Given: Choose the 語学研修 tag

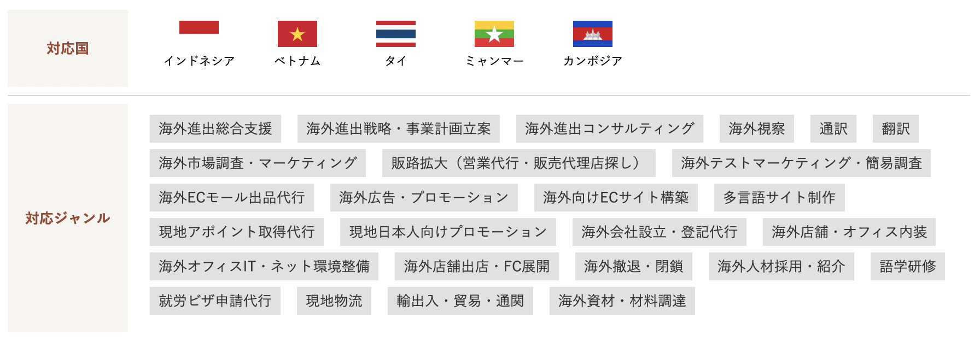Looking at the screenshot, I should tap(908, 266).
